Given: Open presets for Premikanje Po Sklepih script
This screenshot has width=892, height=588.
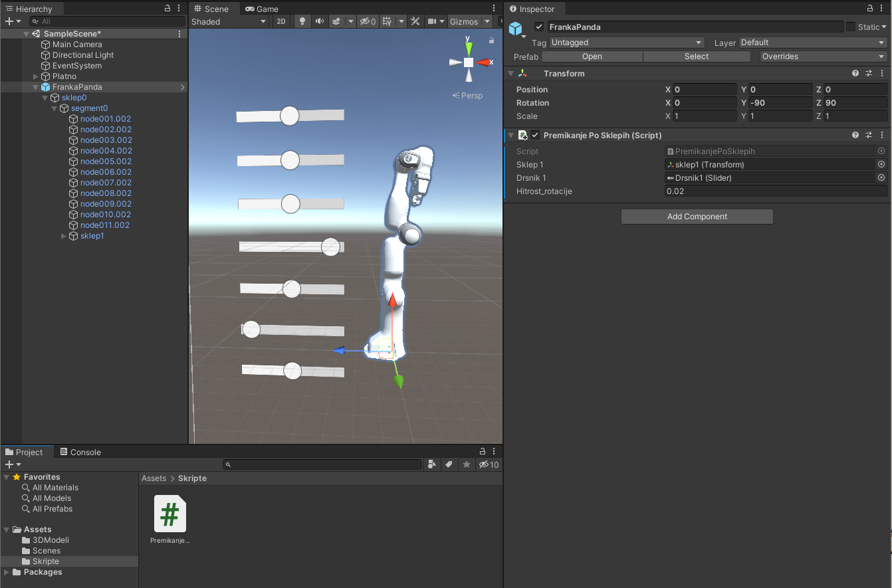Looking at the screenshot, I should pos(869,136).
